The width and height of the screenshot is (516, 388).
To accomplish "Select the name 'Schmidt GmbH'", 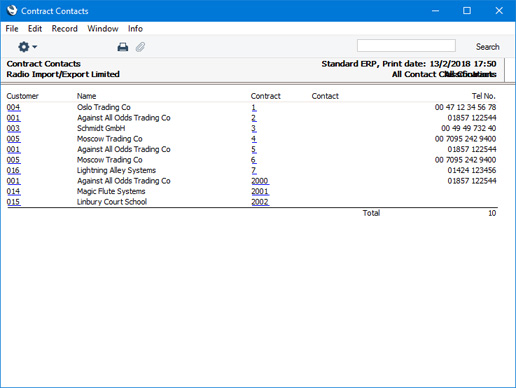I will point(101,128).
